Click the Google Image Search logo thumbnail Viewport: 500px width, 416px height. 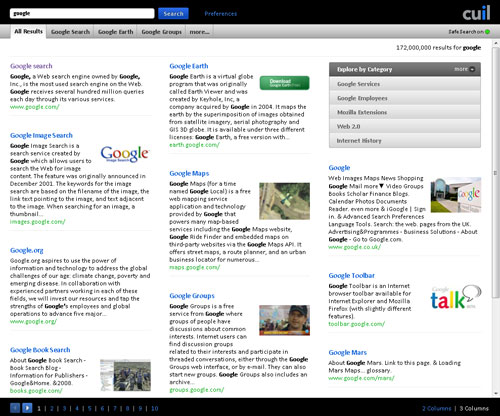(125, 154)
